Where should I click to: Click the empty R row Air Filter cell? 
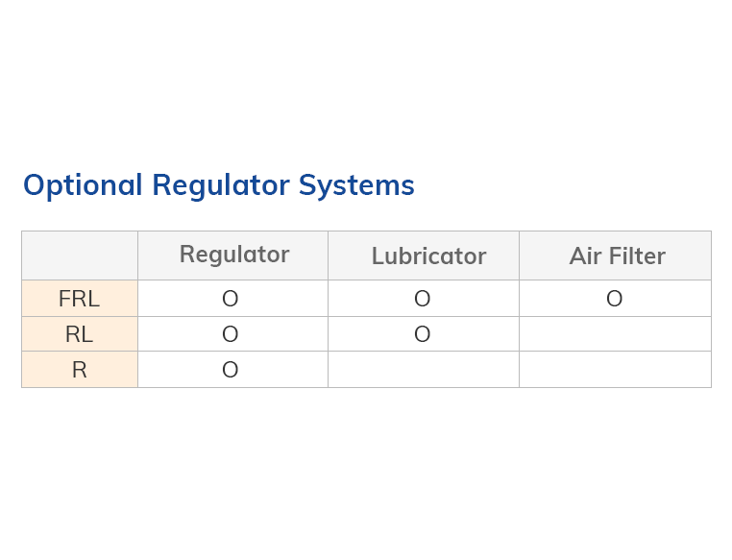coord(615,370)
